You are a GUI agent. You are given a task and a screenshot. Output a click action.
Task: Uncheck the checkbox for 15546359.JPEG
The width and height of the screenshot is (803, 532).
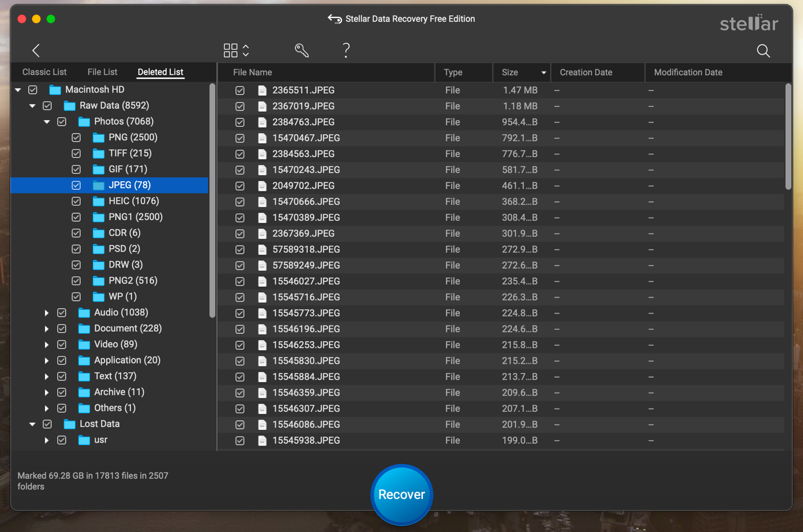coord(240,393)
